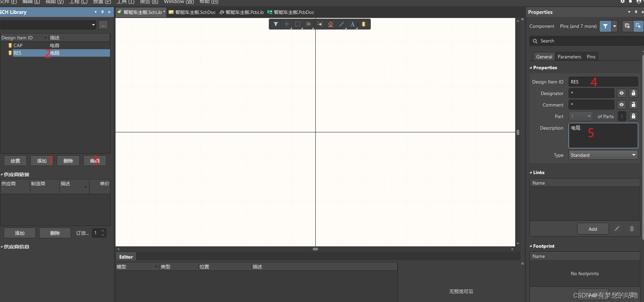Click the Design Item ID field RES
Image resolution: width=644 pixels, height=302 pixels.
pyautogui.click(x=603, y=82)
